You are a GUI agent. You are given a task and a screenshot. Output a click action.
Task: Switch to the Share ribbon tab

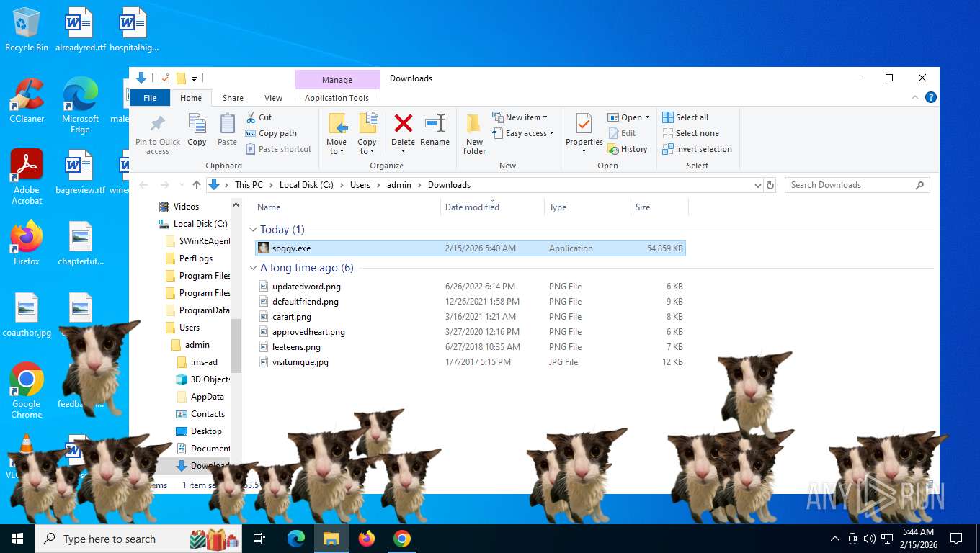(x=233, y=98)
